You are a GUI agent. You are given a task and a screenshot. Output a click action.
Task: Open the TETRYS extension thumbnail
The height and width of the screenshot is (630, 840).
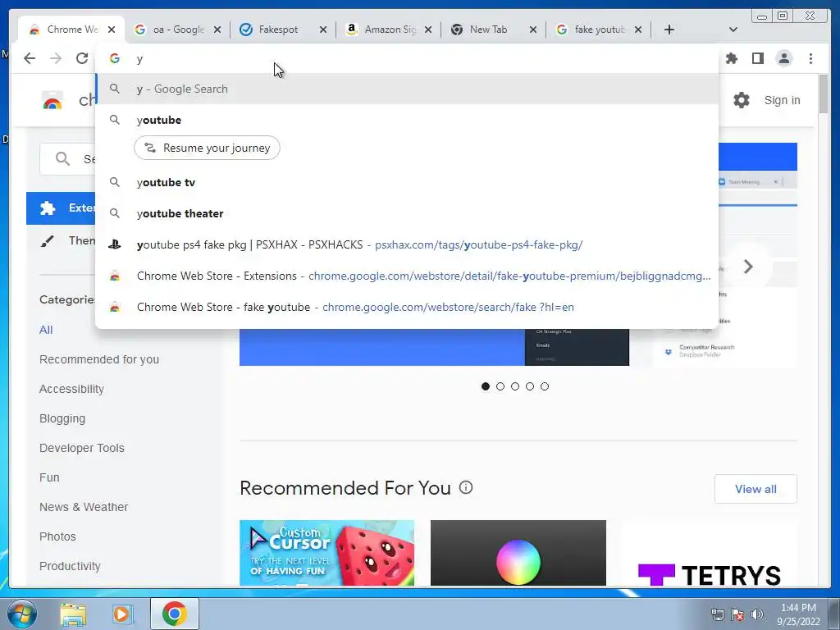pyautogui.click(x=710, y=553)
